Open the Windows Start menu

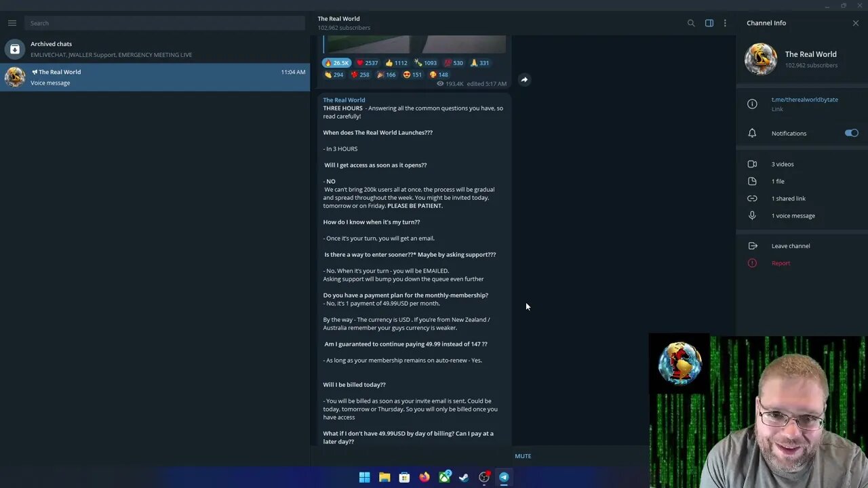click(x=364, y=477)
